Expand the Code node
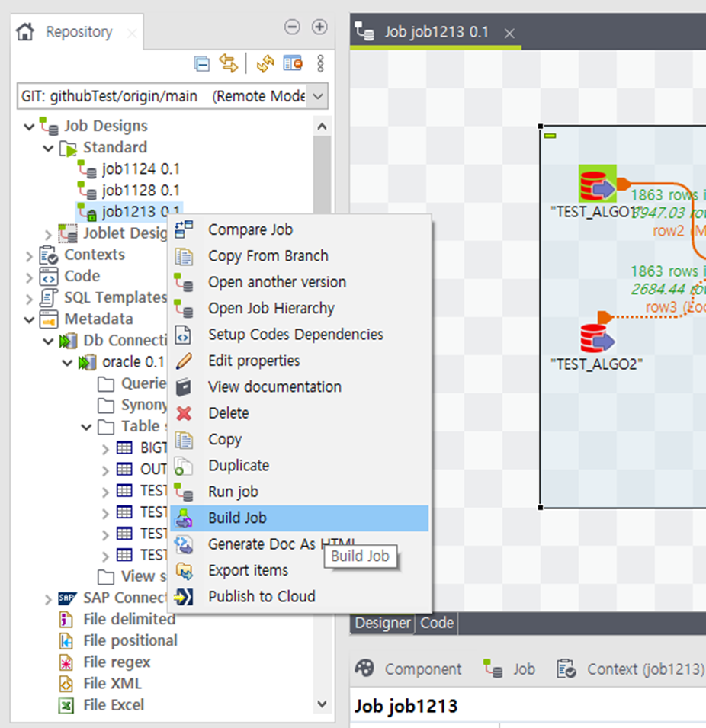The width and height of the screenshot is (706, 728). pyautogui.click(x=29, y=277)
